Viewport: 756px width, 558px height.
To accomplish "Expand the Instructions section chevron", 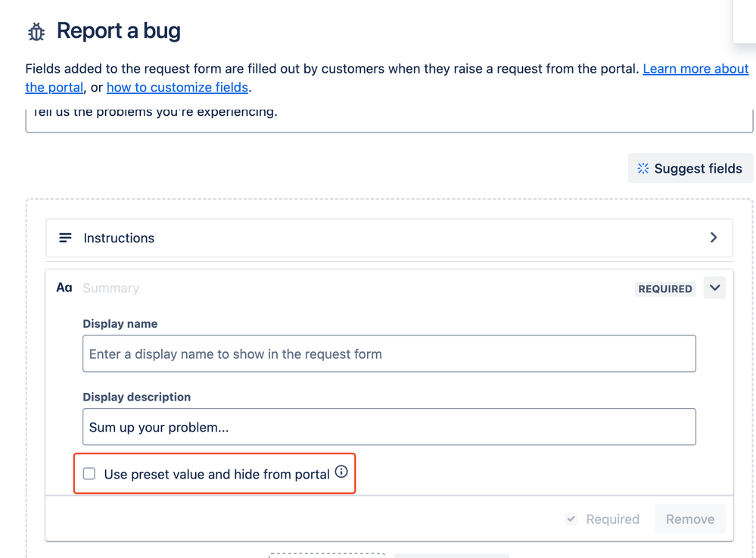I will pos(714,237).
